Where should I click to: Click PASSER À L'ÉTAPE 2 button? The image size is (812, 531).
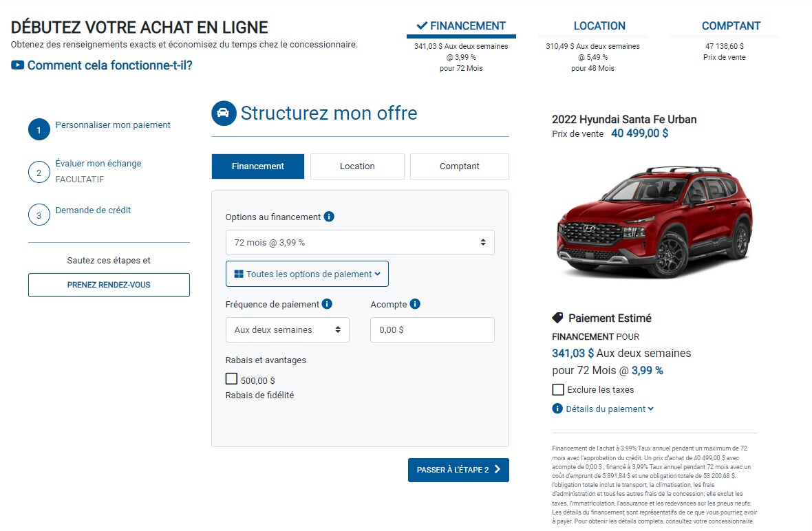coord(458,470)
